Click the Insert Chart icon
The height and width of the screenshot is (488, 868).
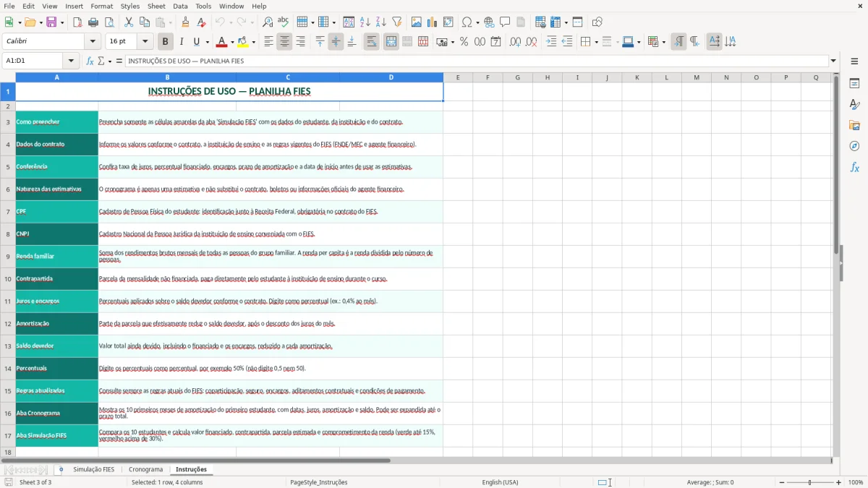tap(433, 22)
